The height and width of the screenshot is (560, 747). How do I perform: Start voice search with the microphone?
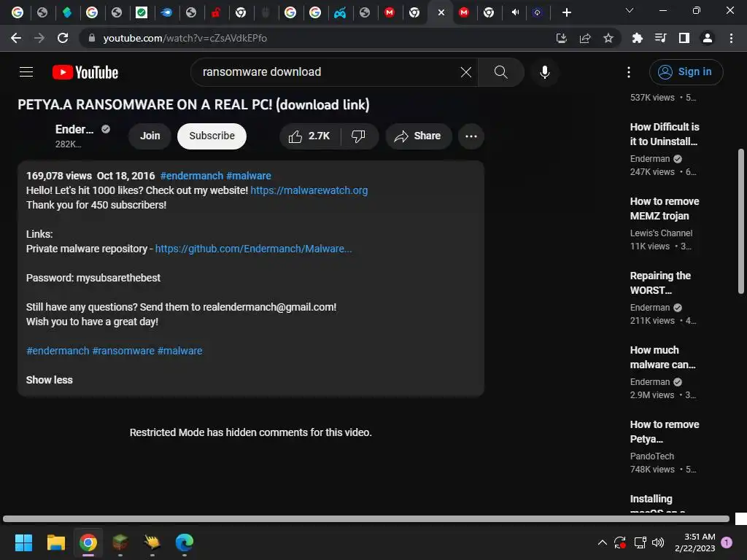[x=544, y=72]
